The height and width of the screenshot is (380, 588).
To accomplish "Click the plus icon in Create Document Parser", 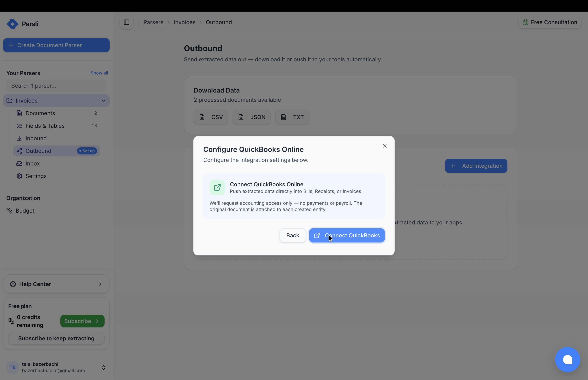I will [11, 45].
